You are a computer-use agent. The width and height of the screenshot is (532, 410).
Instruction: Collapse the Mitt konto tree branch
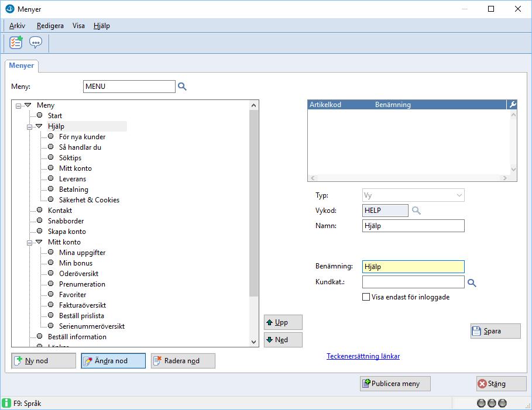point(29,243)
